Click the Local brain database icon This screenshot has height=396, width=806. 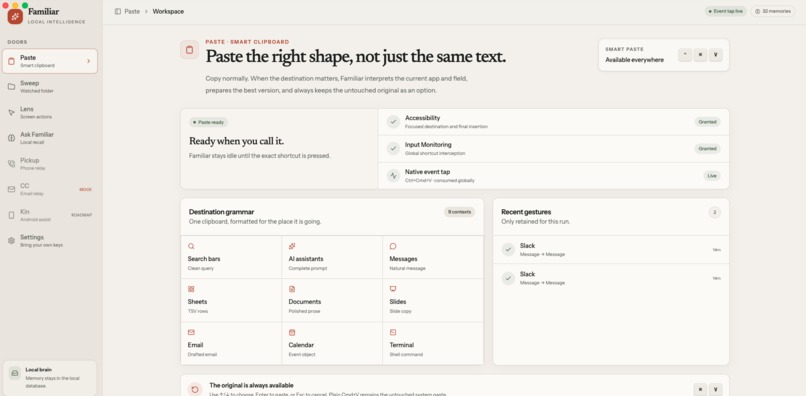pos(15,373)
